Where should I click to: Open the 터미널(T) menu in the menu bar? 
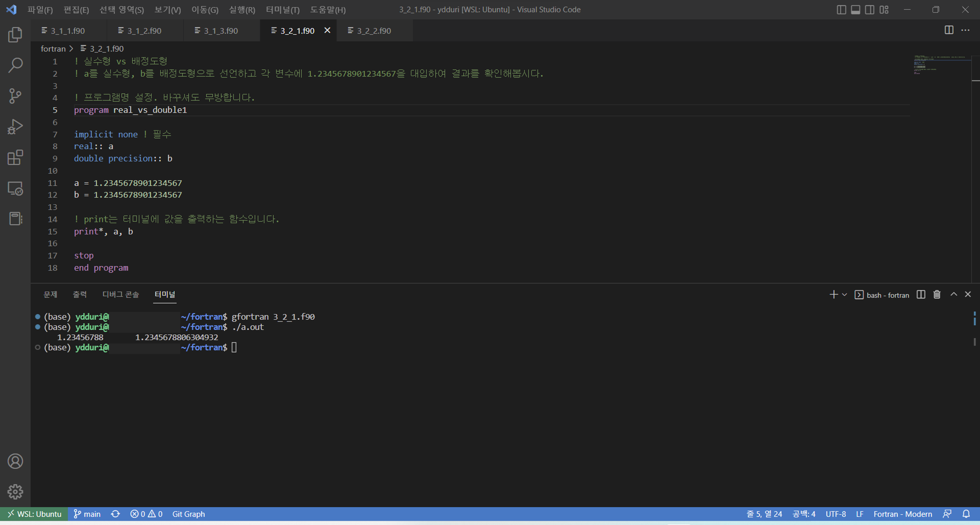[282, 10]
